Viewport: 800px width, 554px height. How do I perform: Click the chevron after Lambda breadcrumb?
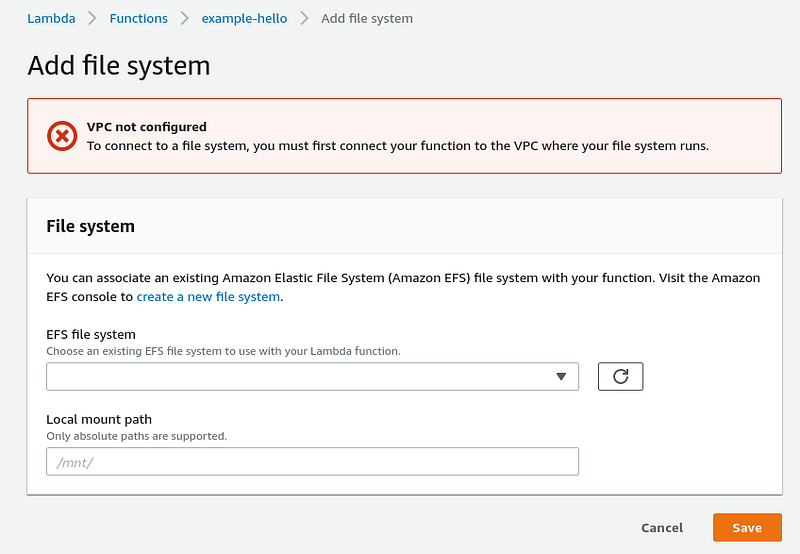pyautogui.click(x=92, y=18)
